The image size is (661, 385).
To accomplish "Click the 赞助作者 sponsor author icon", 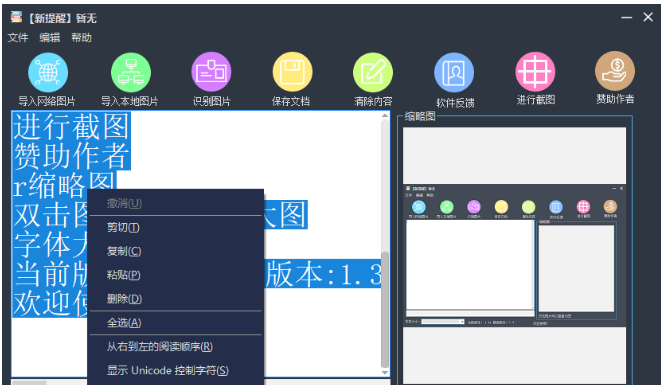I will pos(615,71).
